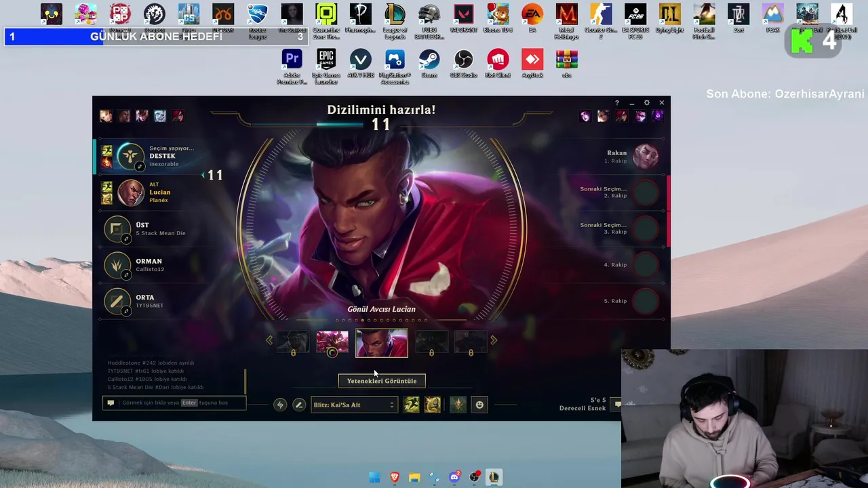Click 2. Rakip empty enemy slot
Image resolution: width=868 pixels, height=488 pixels.
(646, 192)
